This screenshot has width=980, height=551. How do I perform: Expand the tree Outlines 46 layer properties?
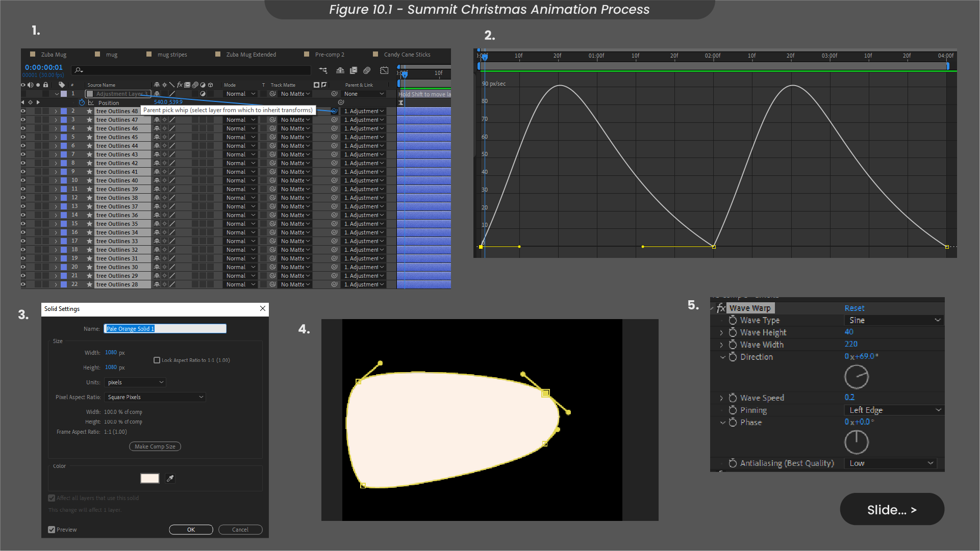point(56,128)
